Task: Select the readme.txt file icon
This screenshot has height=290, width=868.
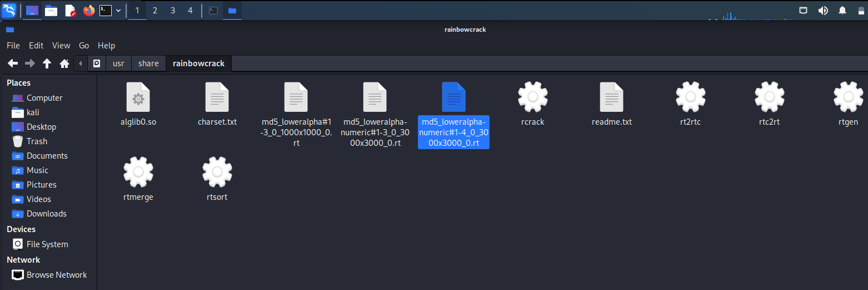Action: [x=612, y=97]
